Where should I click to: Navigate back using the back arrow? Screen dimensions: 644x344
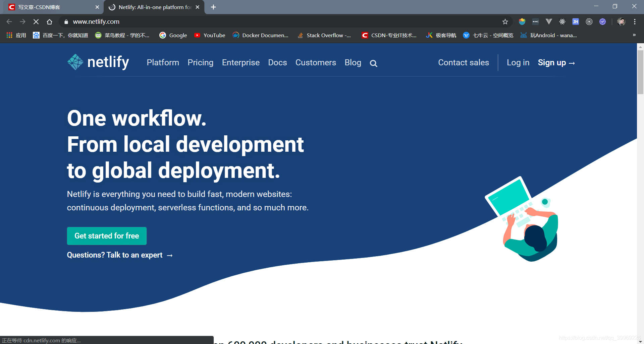click(9, 21)
